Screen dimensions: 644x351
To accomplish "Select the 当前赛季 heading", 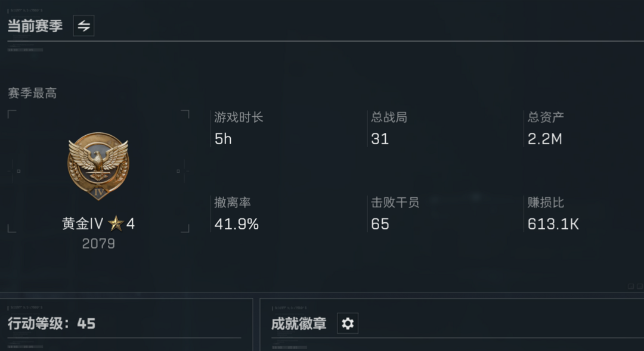I will 35,26.
